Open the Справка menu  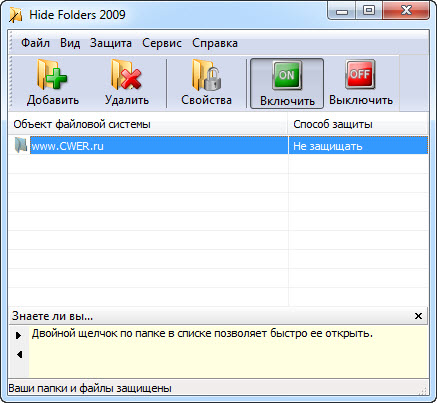click(215, 43)
